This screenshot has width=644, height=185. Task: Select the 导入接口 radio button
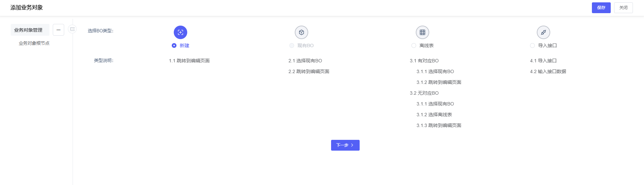[x=532, y=45]
